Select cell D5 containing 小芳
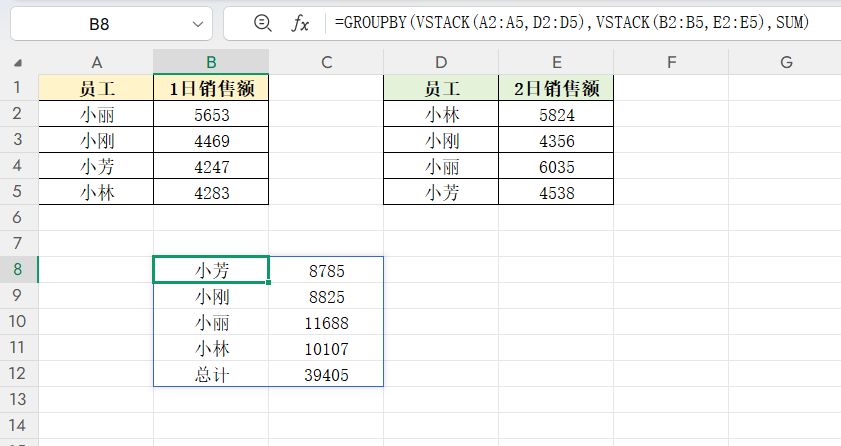This screenshot has width=841, height=446. point(441,192)
